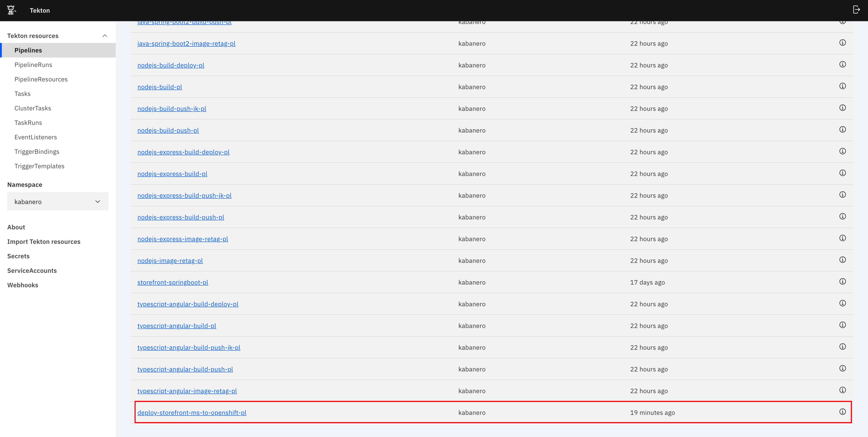The height and width of the screenshot is (437, 868).
Task: Open info icon for java-spring-boot2-image-retag-pl row
Action: 842,43
